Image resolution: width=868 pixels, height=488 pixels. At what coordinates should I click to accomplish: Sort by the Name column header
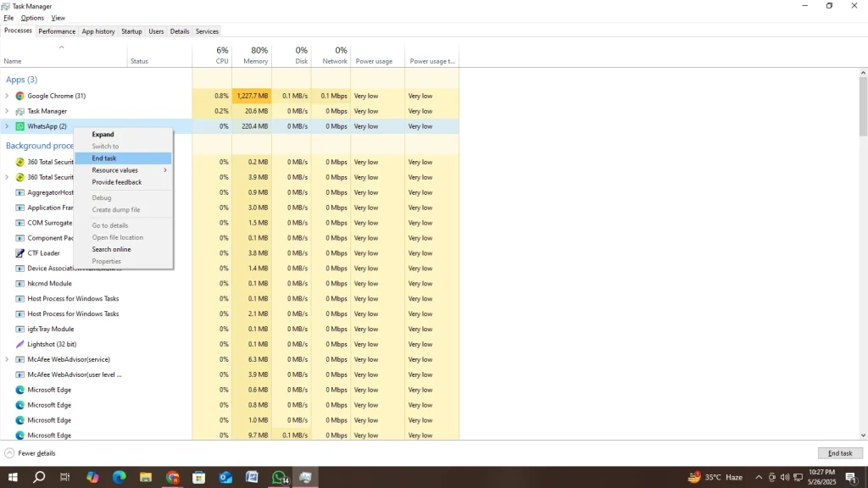pos(64,55)
